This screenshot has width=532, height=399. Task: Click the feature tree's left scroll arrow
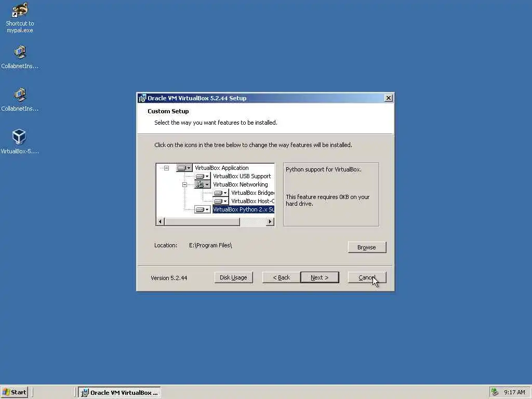(x=160, y=222)
